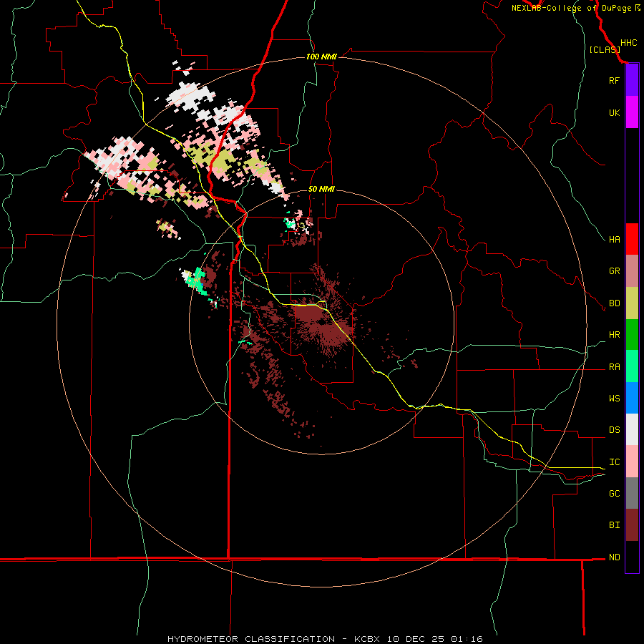Click the 01:16 time stamp
Screen dimensions: 644x644
(467, 639)
